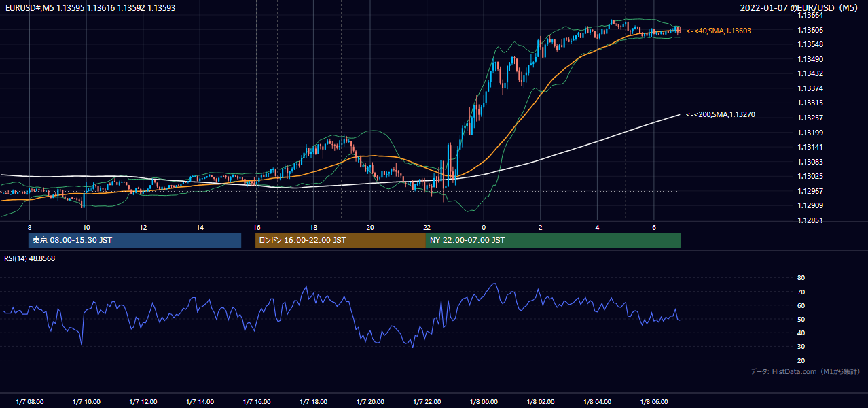Click hour label 4 under the price chart
Image resolution: width=868 pixels, height=408 pixels.
(597, 227)
